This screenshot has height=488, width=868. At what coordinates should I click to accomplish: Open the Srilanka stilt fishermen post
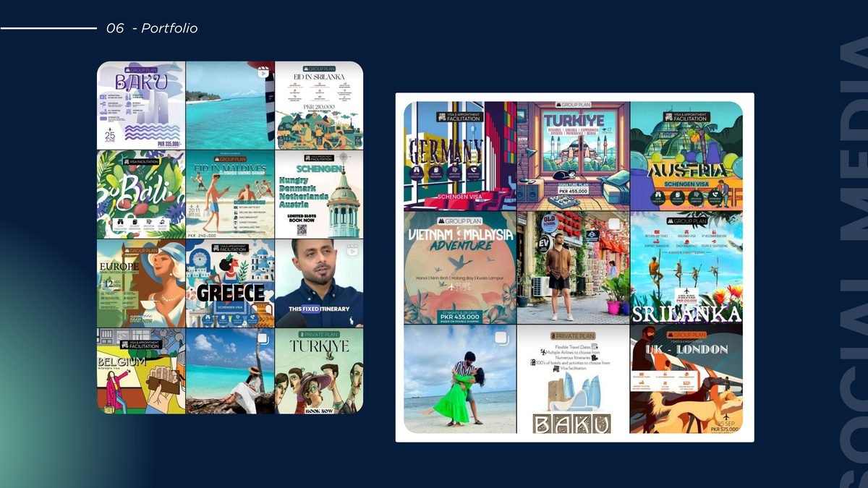point(686,267)
